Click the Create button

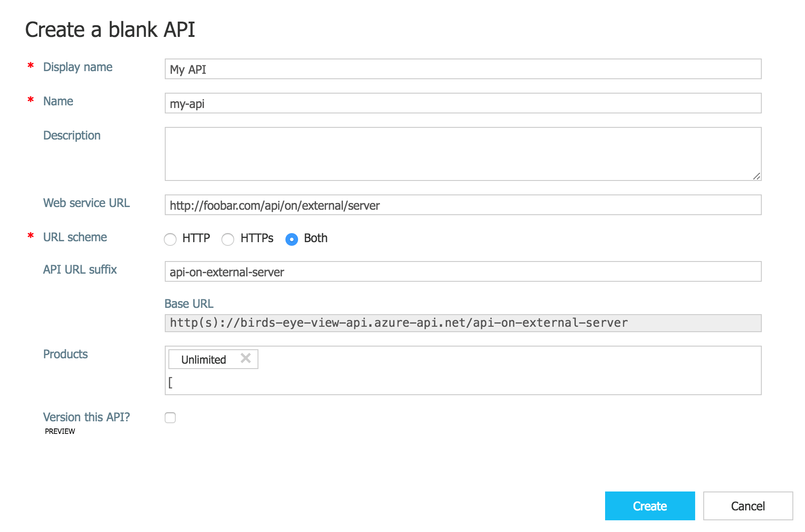pyautogui.click(x=650, y=505)
